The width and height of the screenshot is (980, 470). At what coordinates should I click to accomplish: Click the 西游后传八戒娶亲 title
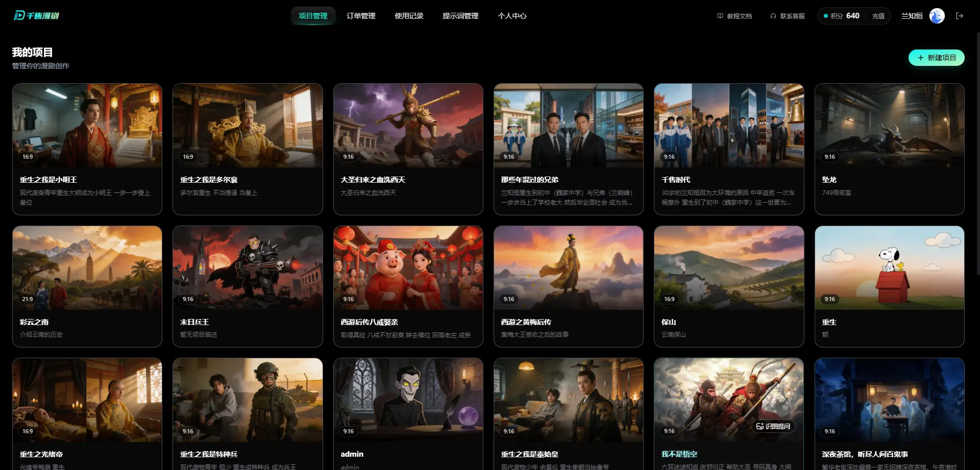click(x=370, y=322)
